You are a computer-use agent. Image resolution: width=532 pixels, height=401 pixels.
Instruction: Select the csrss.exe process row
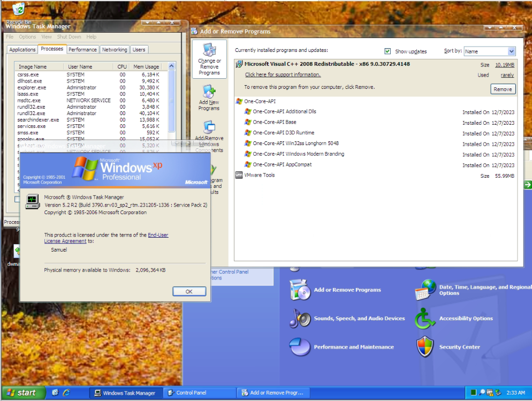click(91, 74)
